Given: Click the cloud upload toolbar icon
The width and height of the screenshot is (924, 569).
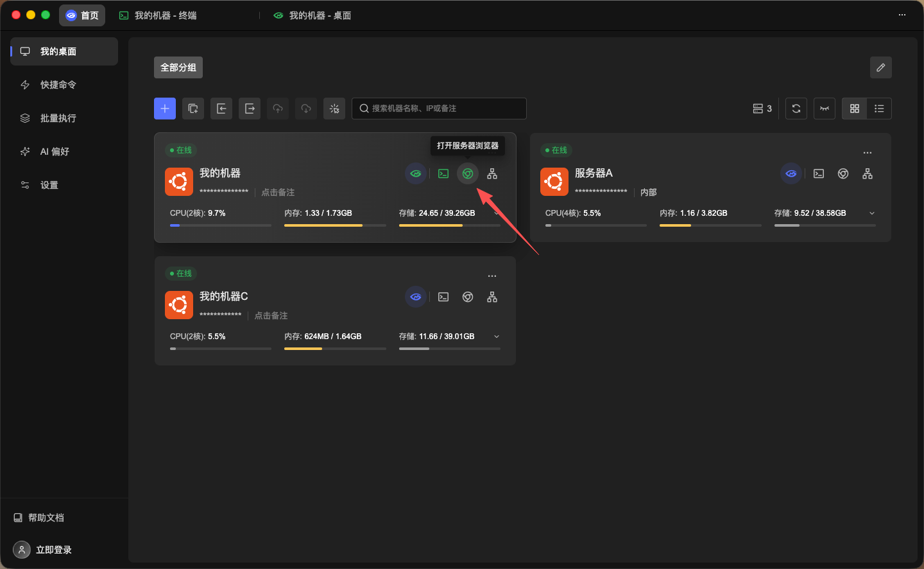Looking at the screenshot, I should pos(278,109).
